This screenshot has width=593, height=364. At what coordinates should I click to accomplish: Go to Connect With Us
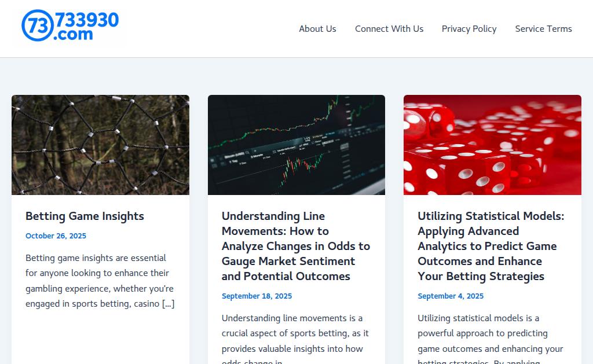pyautogui.click(x=389, y=29)
